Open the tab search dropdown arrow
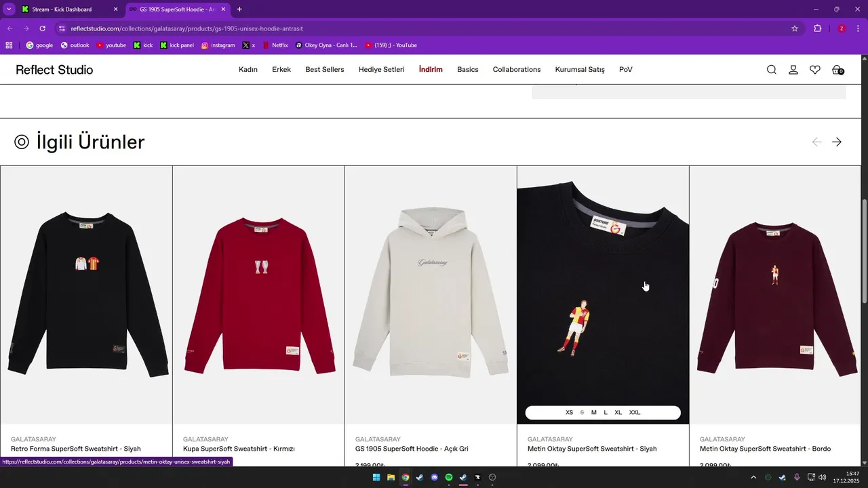868x488 pixels. pos(9,9)
